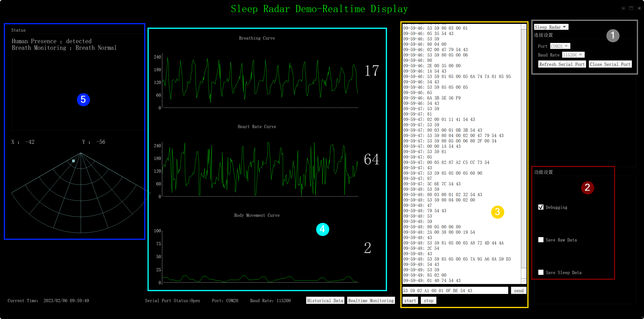
Task: Click the cyan number 4 badge
Action: point(322,229)
